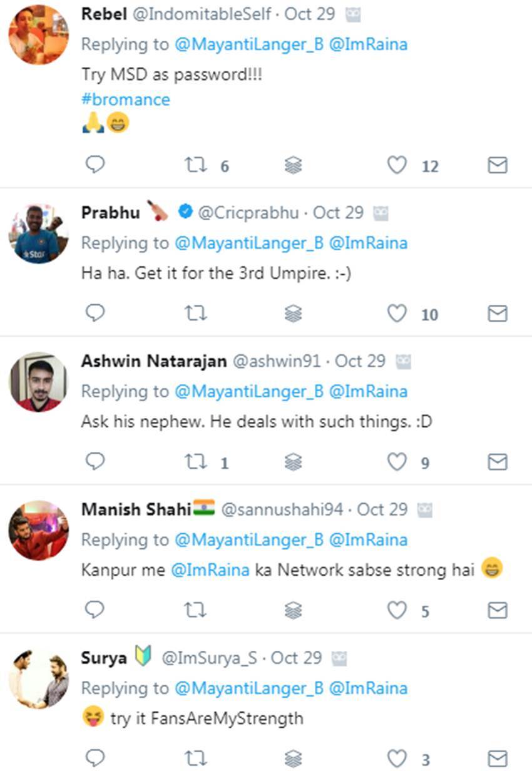Screen dimensions: 532x771
Task: Open Prabhu's profile name
Action: (111, 213)
